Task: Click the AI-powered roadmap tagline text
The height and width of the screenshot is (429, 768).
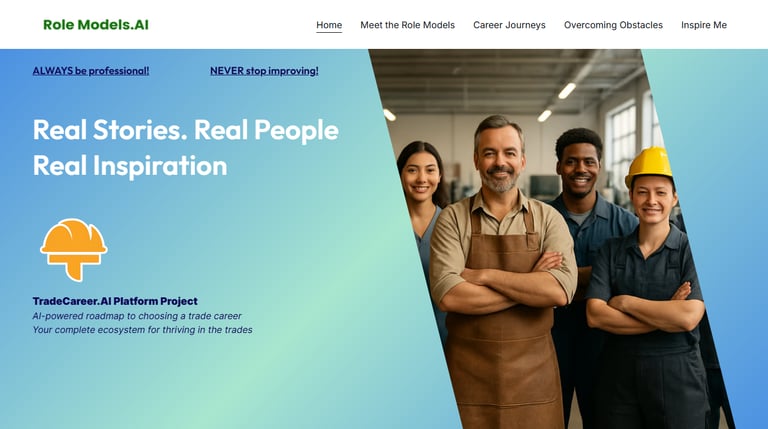Action: coord(137,316)
